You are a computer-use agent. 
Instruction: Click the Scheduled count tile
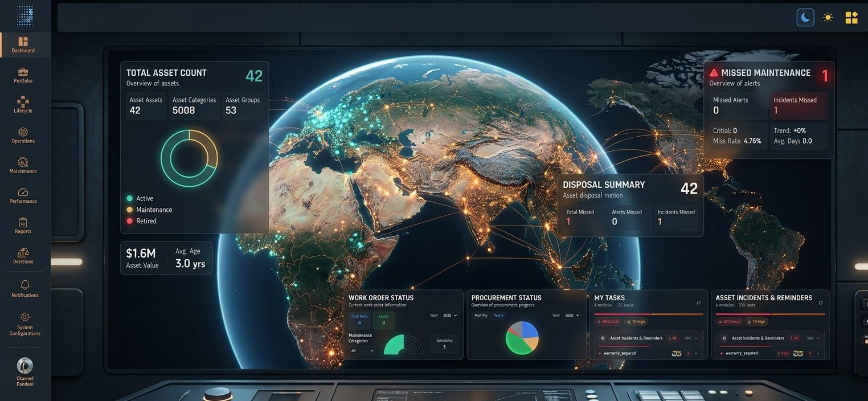(x=444, y=343)
